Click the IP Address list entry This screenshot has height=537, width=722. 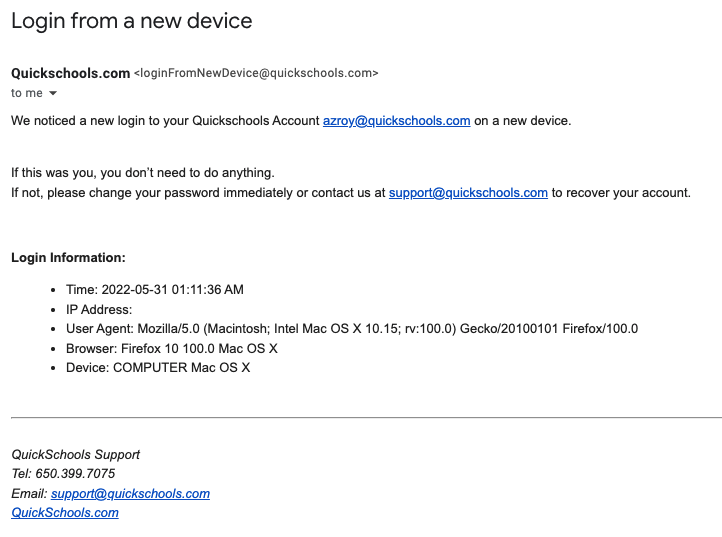[x=99, y=310]
